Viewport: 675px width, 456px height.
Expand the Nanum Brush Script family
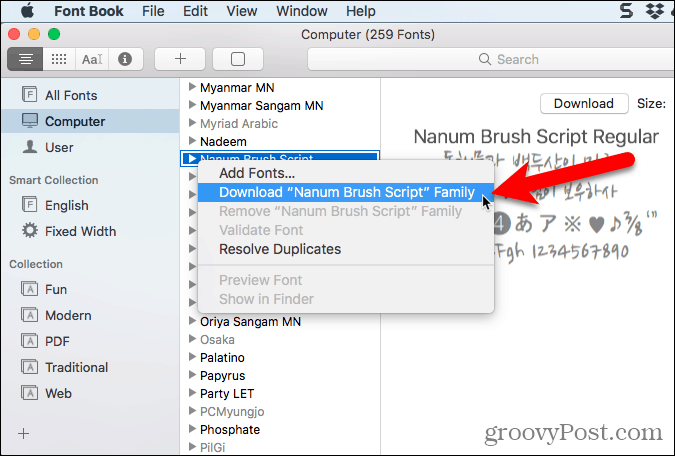point(192,158)
